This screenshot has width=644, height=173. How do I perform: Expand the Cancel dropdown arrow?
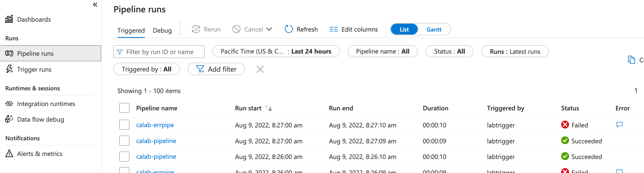pyautogui.click(x=269, y=29)
